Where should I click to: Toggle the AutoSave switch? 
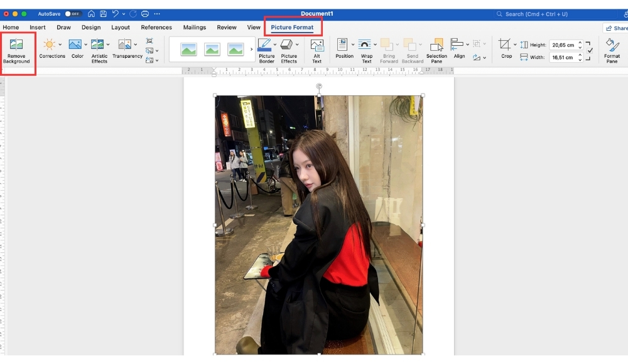click(73, 14)
